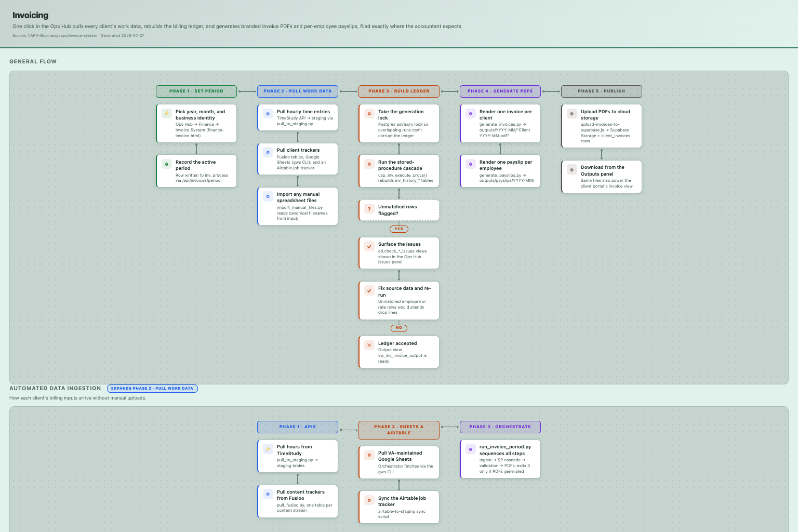The width and height of the screenshot is (798, 532).
Task: Select the Phase 2 · Sheets & Airtable header
Action: (399, 430)
